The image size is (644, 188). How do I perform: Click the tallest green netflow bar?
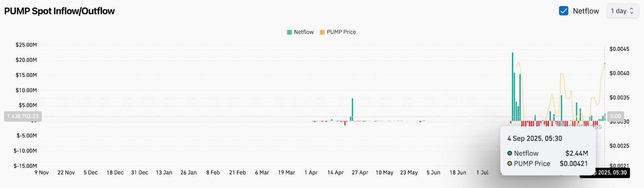point(512,87)
